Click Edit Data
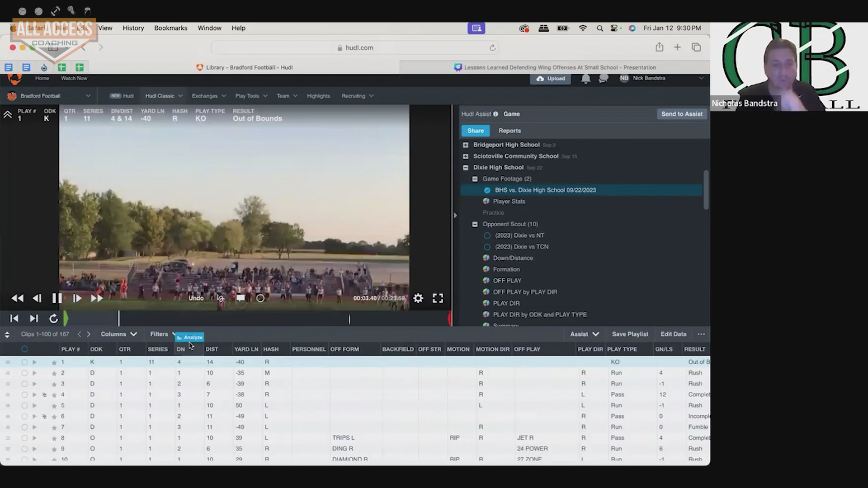The height and width of the screenshot is (488, 868). tap(673, 334)
